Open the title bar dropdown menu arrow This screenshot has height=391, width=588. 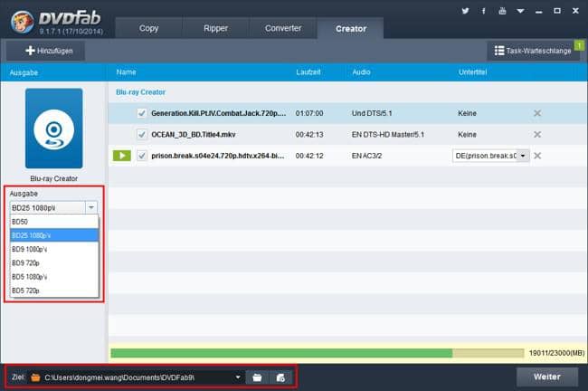coord(520,11)
